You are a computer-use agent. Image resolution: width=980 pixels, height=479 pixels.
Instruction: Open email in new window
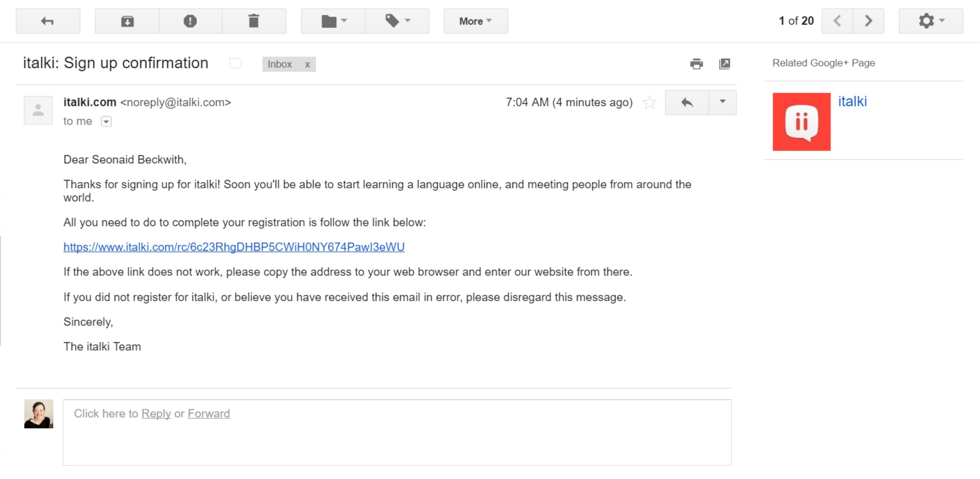coord(724,64)
